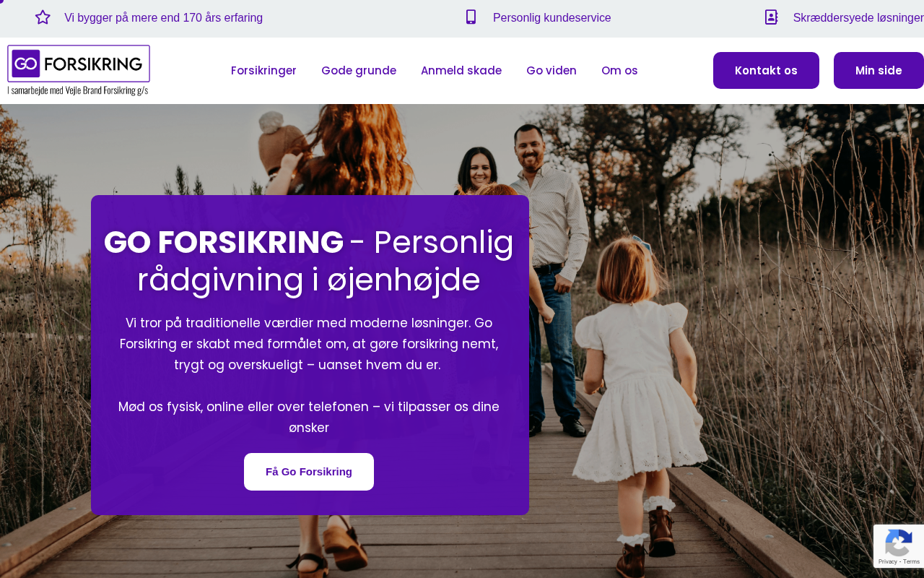
Task: Open Min side button
Action: pos(879,70)
